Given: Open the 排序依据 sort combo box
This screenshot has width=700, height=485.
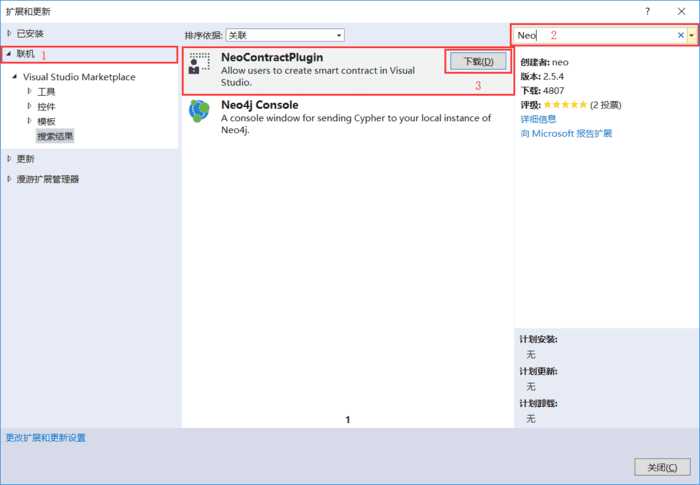Looking at the screenshot, I should (x=285, y=35).
